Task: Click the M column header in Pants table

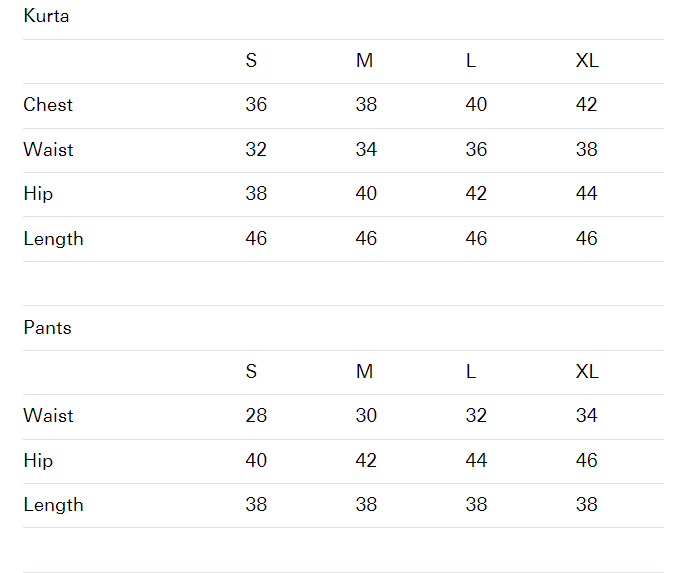Action: click(364, 371)
